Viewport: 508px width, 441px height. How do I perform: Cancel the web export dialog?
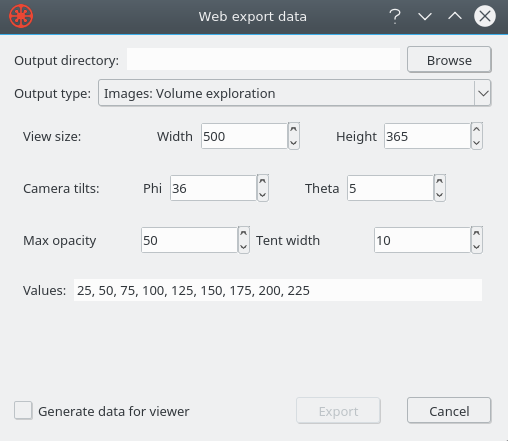tap(449, 411)
